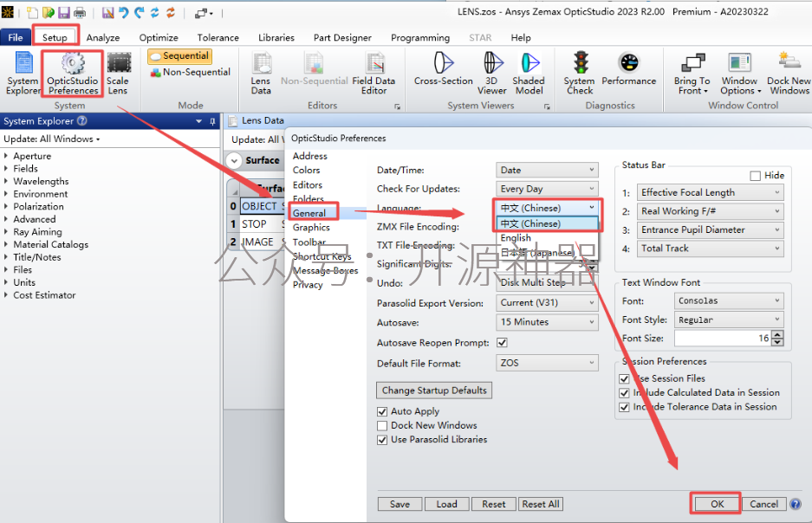Switch to Non-Sequential mode
The image size is (812, 523).
[x=190, y=72]
